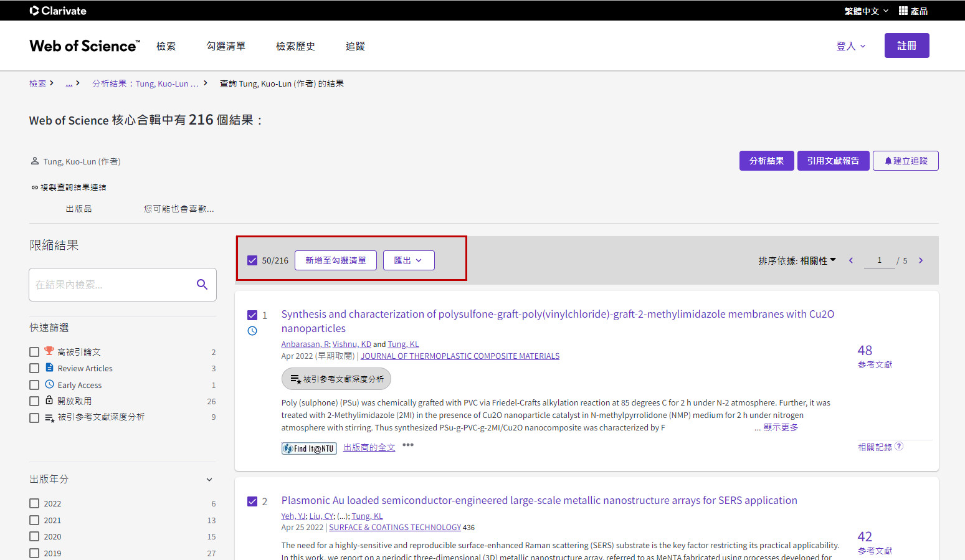Image resolution: width=965 pixels, height=560 pixels.
Task: Open the 產品 apps grid icon
Action: click(903, 11)
